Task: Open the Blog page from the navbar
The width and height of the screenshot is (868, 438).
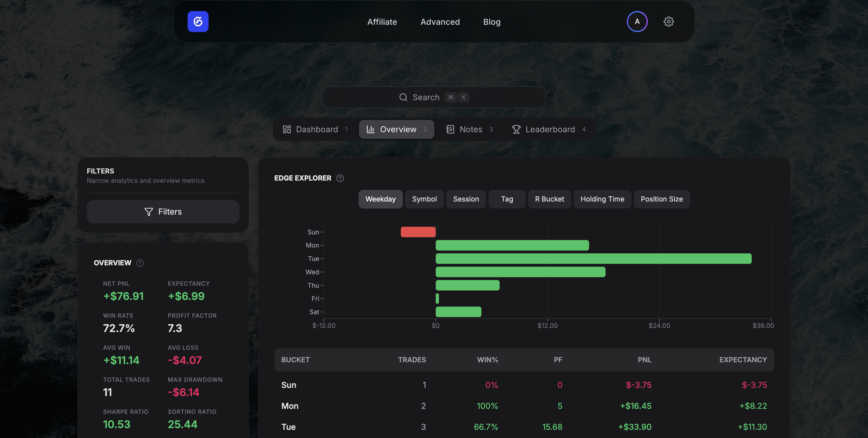Action: pos(492,22)
